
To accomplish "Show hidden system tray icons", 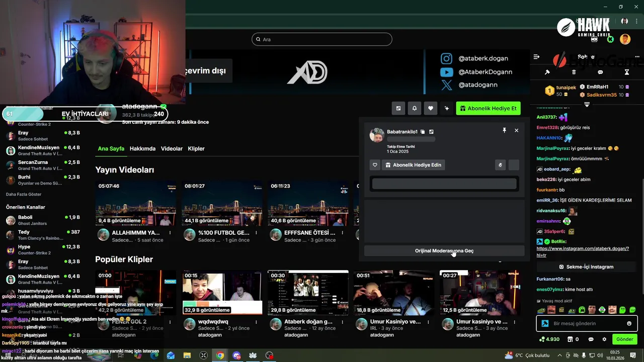I will coord(559,355).
